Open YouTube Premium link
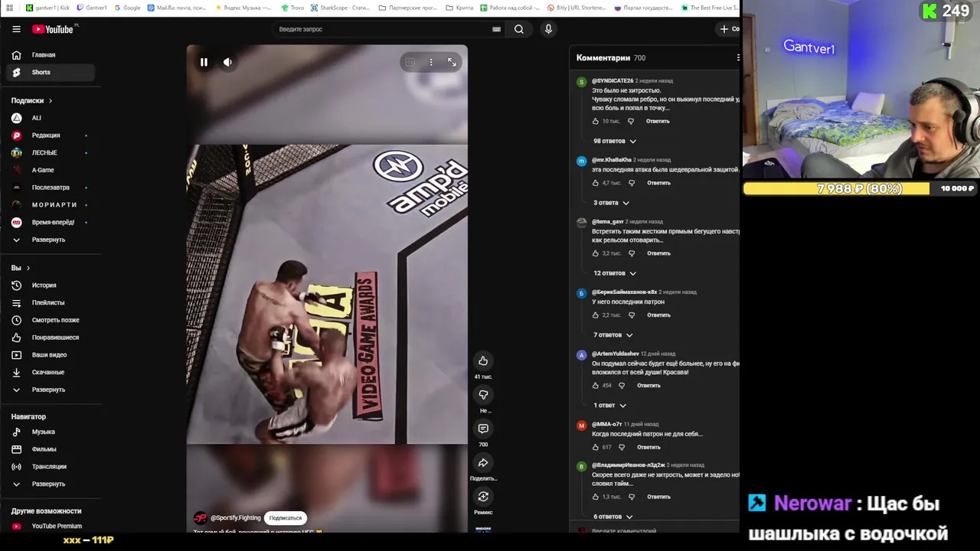Screen dimensions: 980x551 click(x=51, y=526)
